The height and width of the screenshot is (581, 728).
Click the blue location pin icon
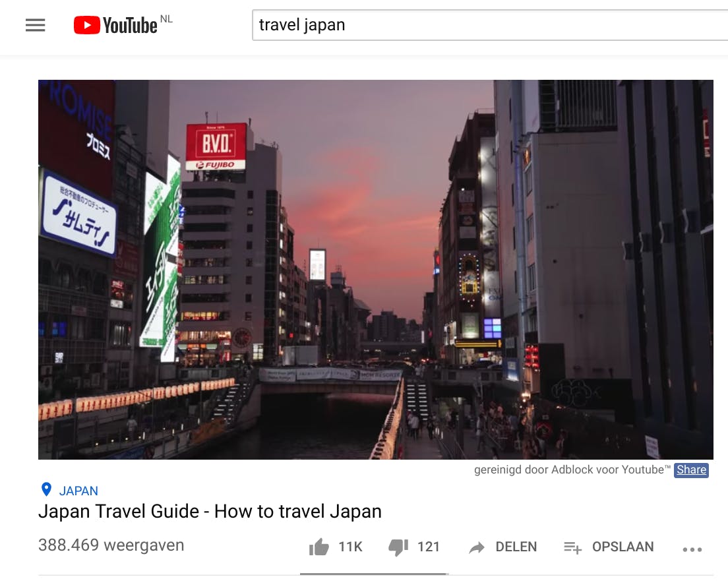[x=46, y=489]
